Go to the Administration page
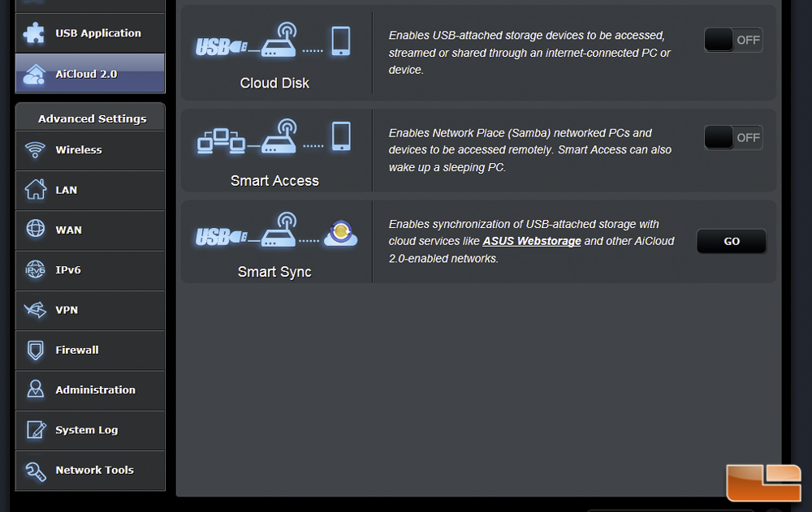The width and height of the screenshot is (812, 512). click(90, 390)
